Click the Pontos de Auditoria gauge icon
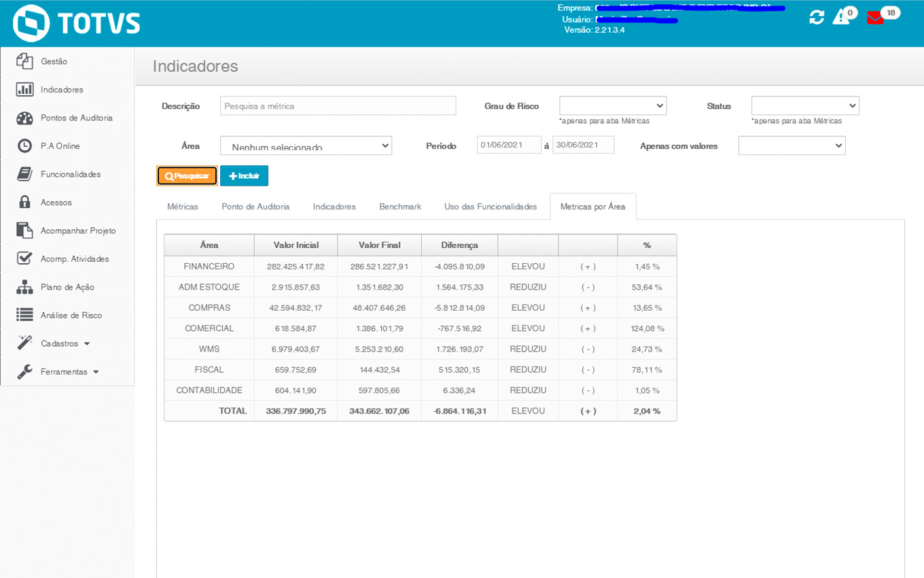Viewport: 924px width, 578px height. click(24, 118)
